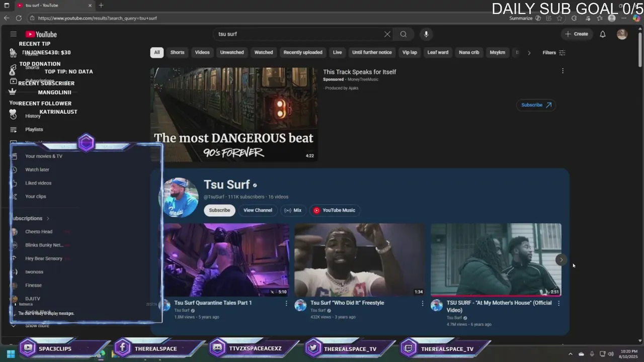Reload the page with the refresh icon
This screenshot has width=644, height=362.
tap(19, 18)
